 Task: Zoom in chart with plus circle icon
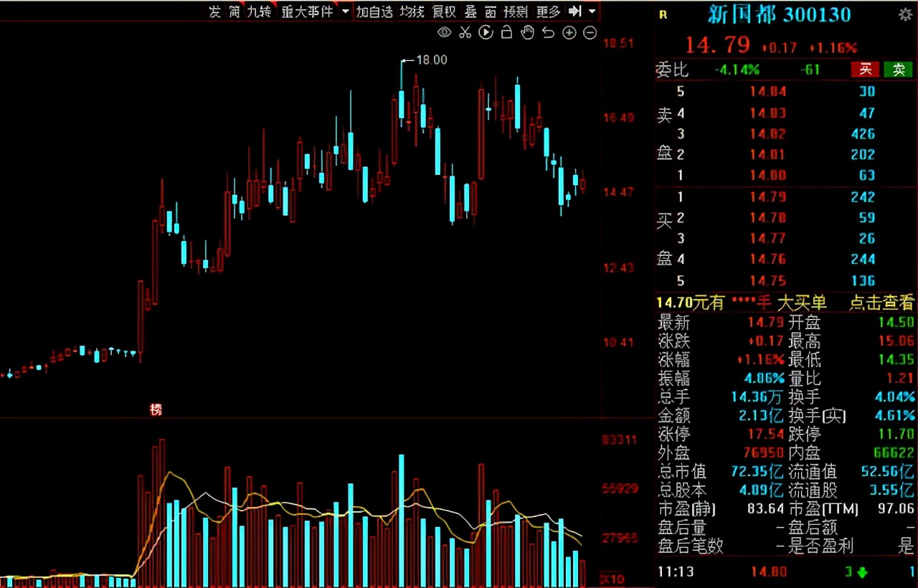569,32
